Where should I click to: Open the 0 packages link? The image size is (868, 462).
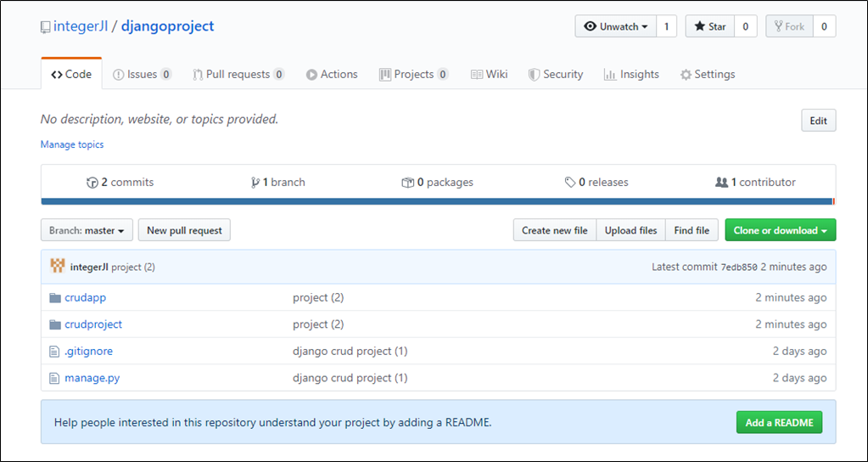tap(437, 183)
